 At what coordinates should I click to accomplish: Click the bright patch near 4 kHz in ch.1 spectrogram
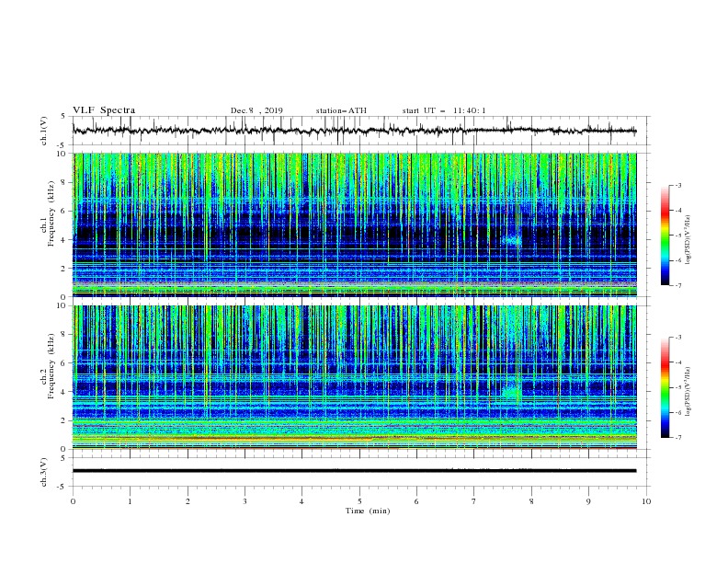pos(512,240)
